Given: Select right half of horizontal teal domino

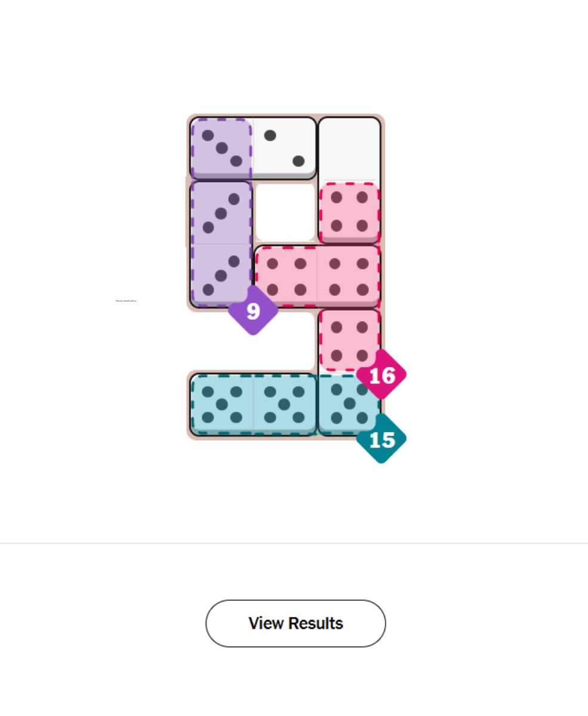Looking at the screenshot, I should click(285, 404).
